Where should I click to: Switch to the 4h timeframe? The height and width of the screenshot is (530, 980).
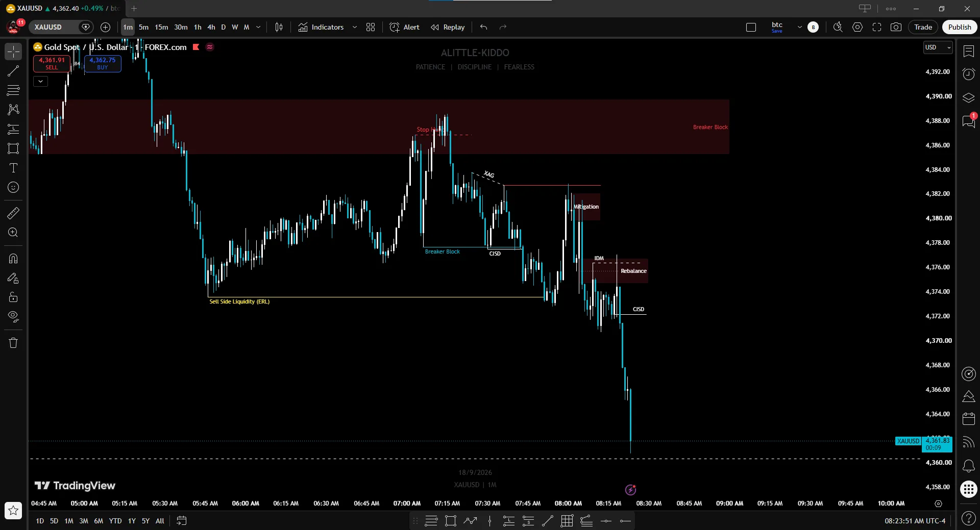[211, 27]
